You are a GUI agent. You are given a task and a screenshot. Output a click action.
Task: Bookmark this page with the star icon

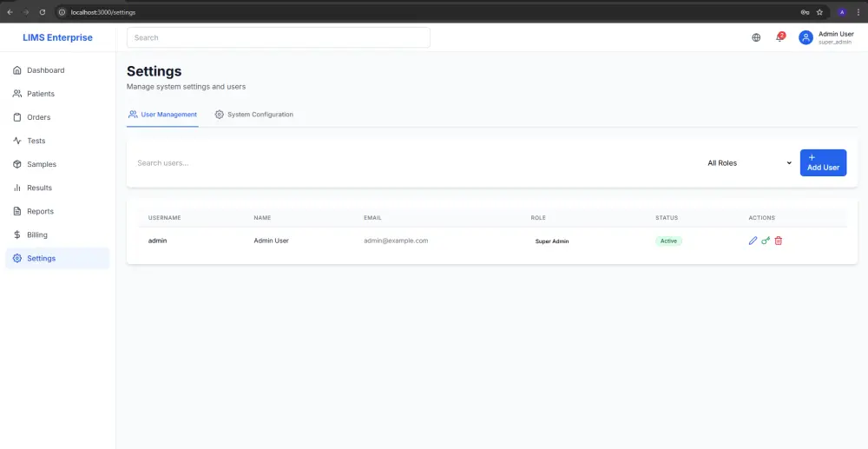(820, 11)
